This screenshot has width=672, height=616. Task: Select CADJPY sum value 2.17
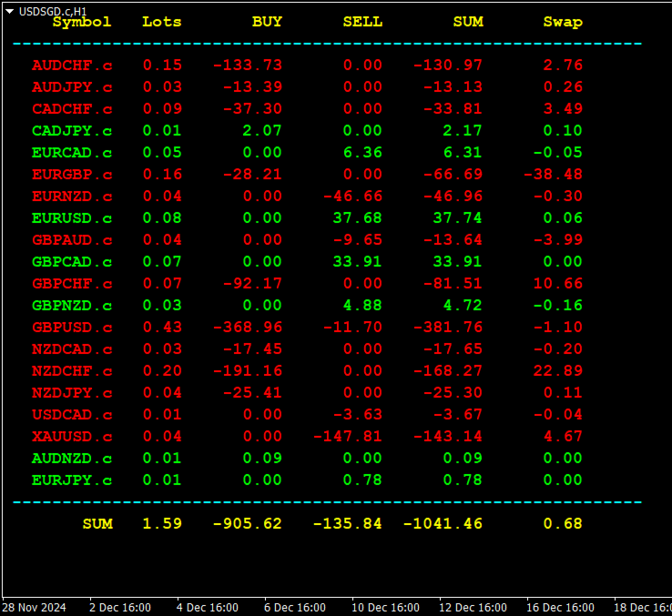tap(463, 131)
